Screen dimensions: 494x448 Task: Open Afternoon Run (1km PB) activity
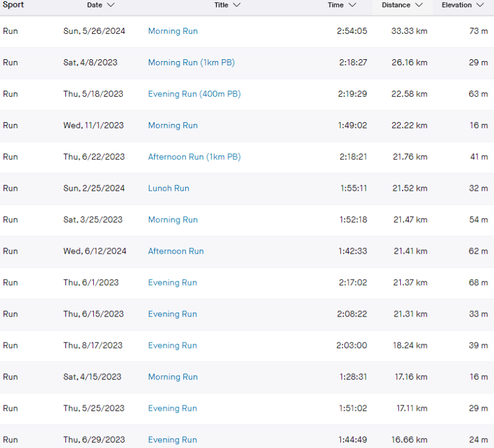(195, 157)
